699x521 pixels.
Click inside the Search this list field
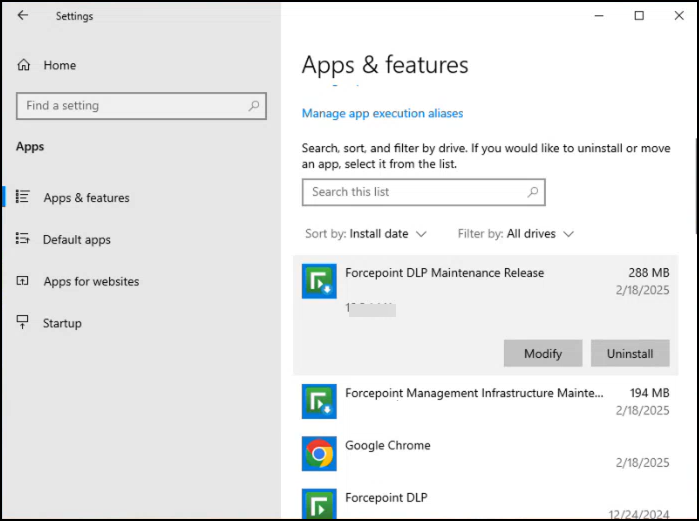click(412, 192)
